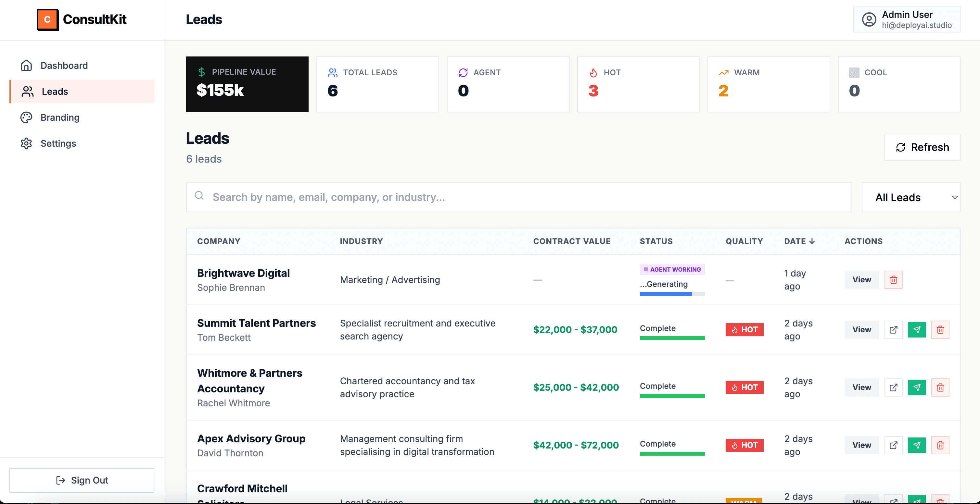Click the search magnifier icon
Screen dimensions: 980x504
pyautogui.click(x=199, y=197)
